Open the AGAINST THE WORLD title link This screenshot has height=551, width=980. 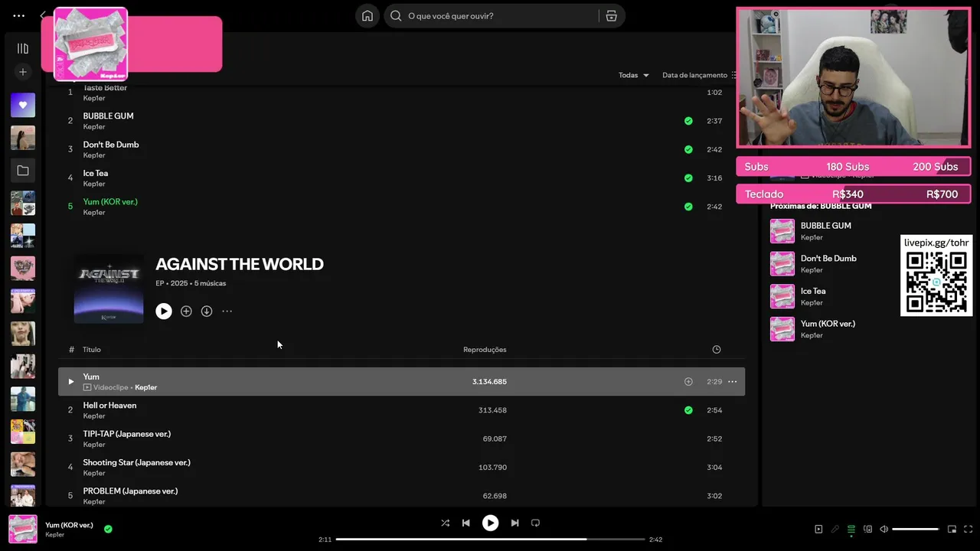click(240, 264)
